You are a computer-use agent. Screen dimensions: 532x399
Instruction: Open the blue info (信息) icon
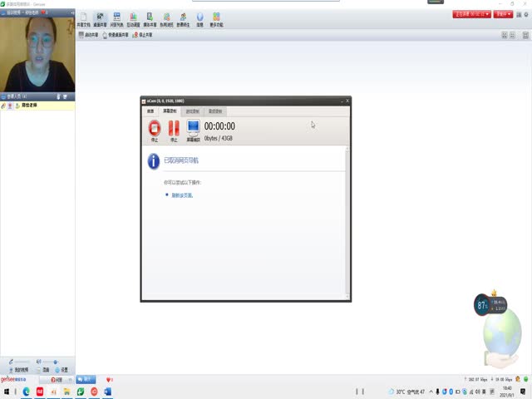point(199,19)
